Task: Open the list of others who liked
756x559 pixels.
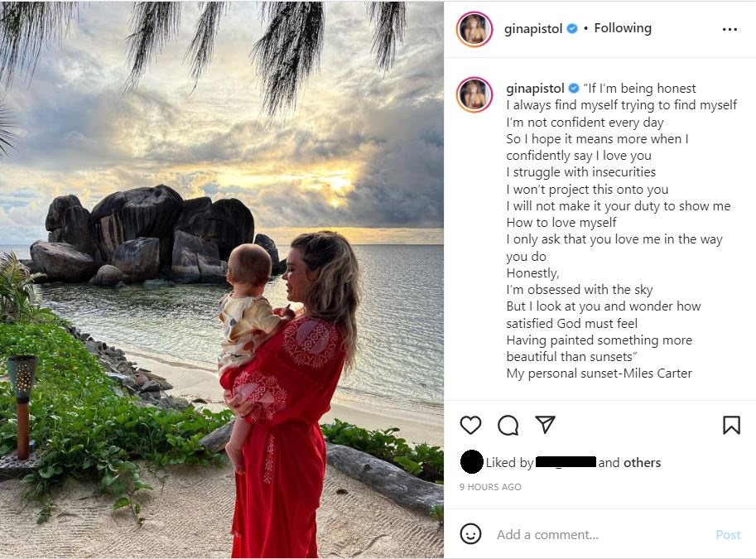Action: point(643,463)
